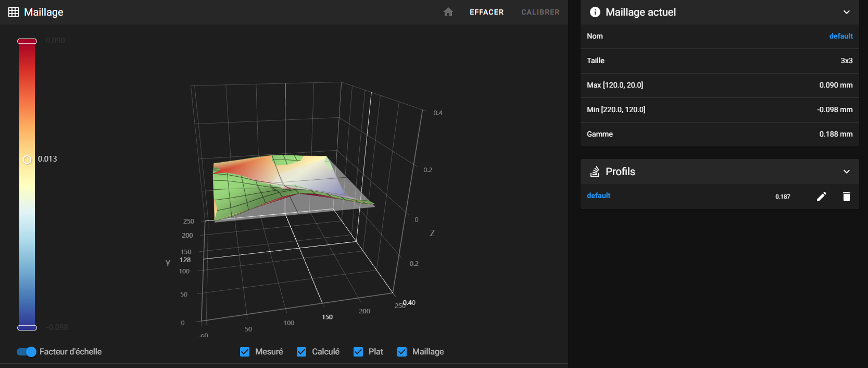Click the Maillage grid icon in panel title

coord(14,12)
